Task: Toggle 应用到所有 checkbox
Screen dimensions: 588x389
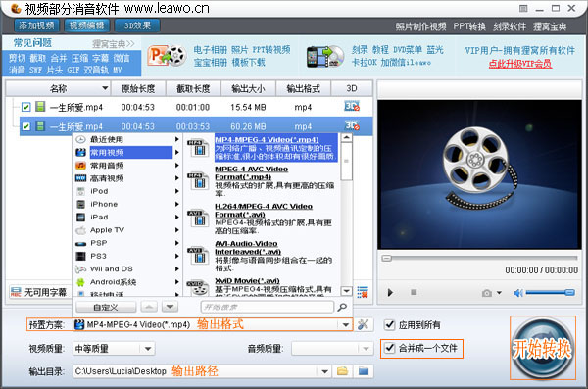Action: 390,325
